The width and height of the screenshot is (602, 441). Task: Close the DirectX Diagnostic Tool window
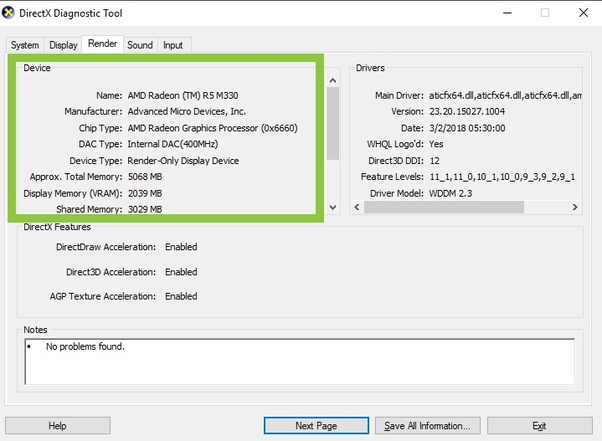(584, 13)
